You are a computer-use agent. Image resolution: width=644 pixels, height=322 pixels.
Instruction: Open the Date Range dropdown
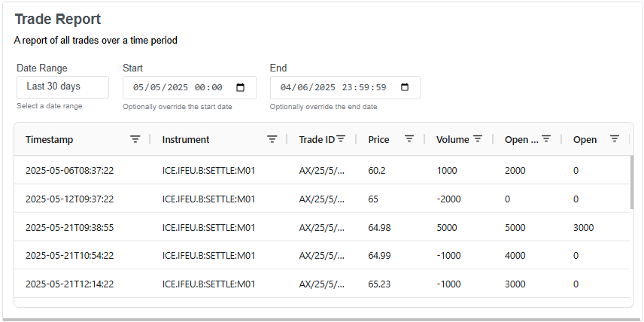(x=62, y=87)
